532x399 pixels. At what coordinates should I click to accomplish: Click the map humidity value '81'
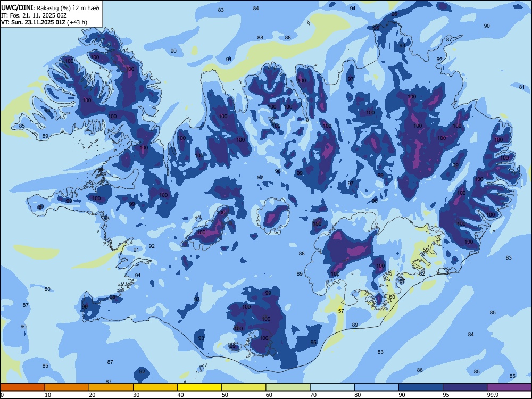tap(522, 87)
